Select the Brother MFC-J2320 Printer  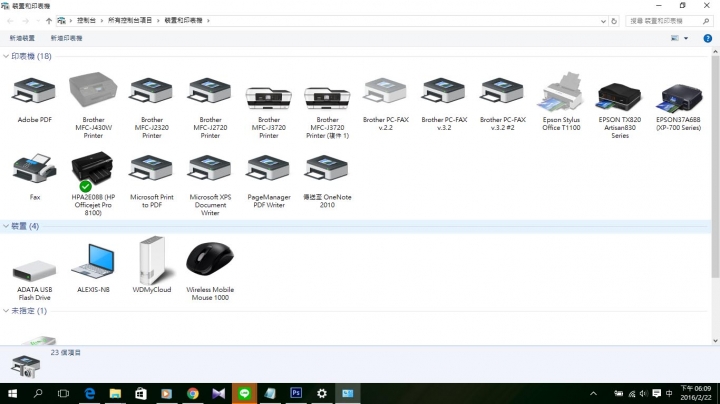pos(152,91)
